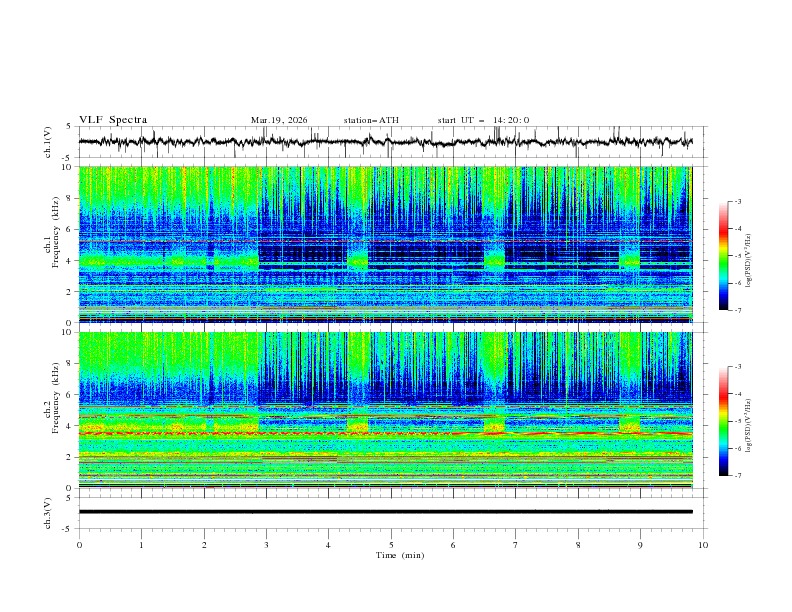
Task: Click the time axis tick label "9"
Action: pyautogui.click(x=640, y=545)
